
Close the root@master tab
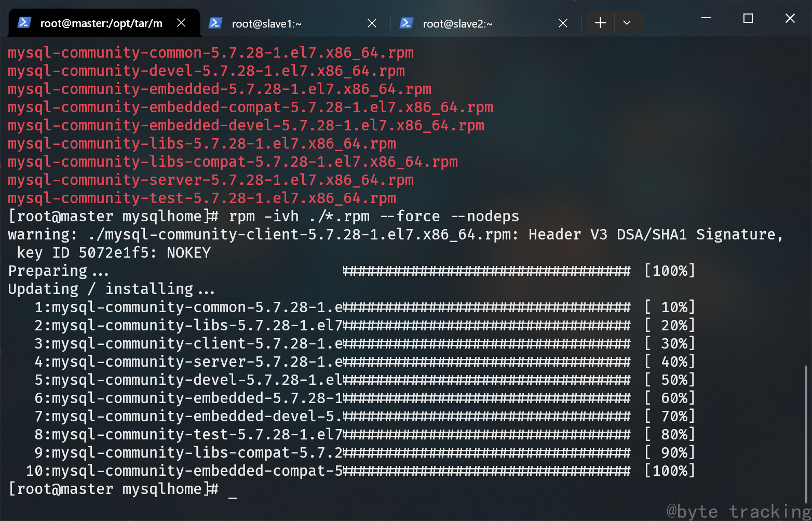[181, 23]
